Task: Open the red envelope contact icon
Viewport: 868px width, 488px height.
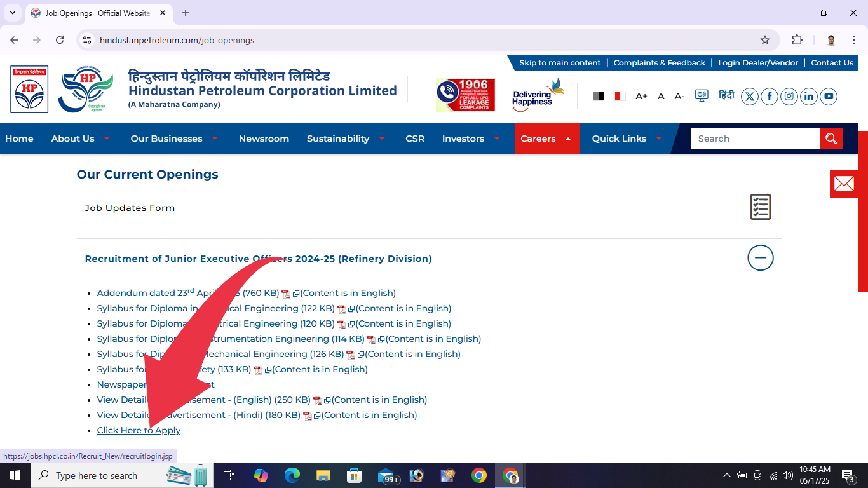Action: (844, 184)
